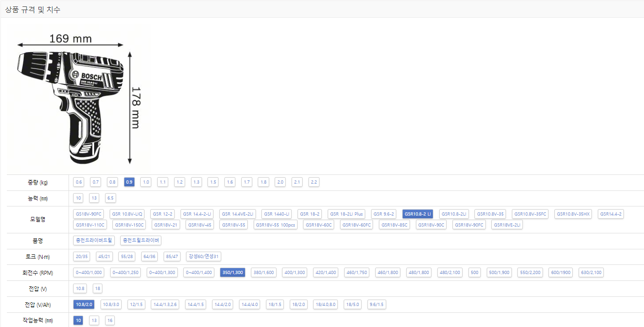Viewport: 644px width, 327px height.
Task: Choose 6.5 in the 능력 (mm) row
Action: click(110, 198)
